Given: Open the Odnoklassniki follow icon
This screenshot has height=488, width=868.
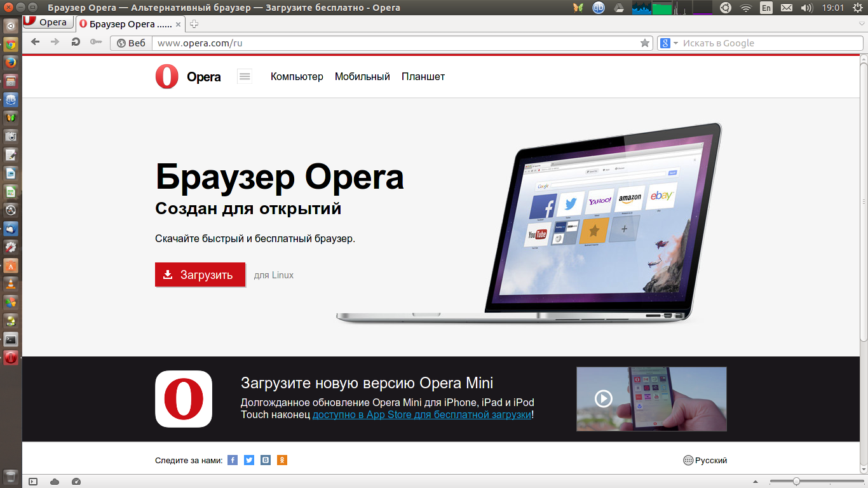Looking at the screenshot, I should pos(282,460).
